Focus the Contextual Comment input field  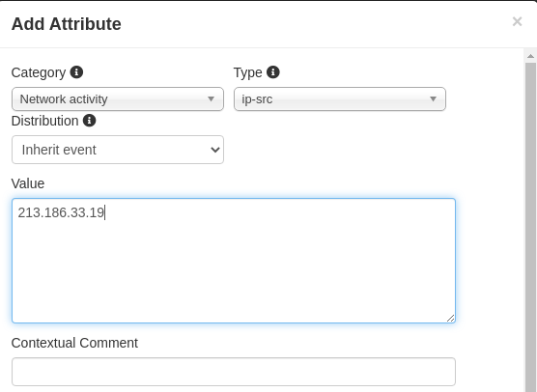click(234, 372)
